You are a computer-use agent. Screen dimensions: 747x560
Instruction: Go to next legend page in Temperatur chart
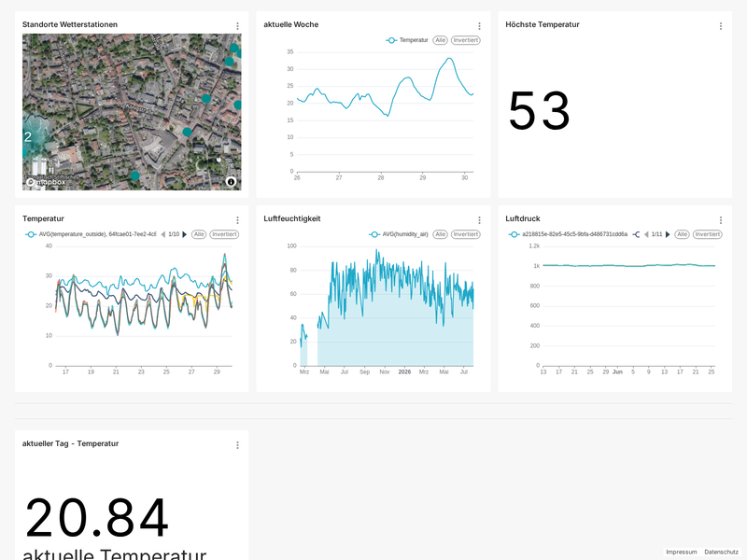click(x=185, y=234)
